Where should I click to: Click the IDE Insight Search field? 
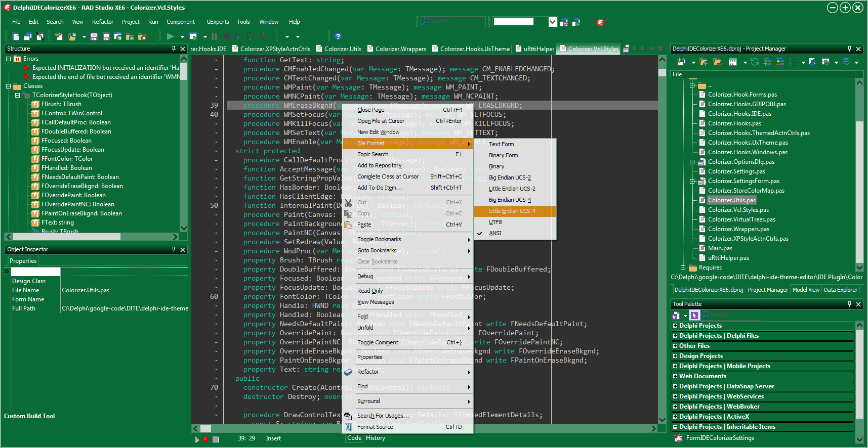click(453, 21)
